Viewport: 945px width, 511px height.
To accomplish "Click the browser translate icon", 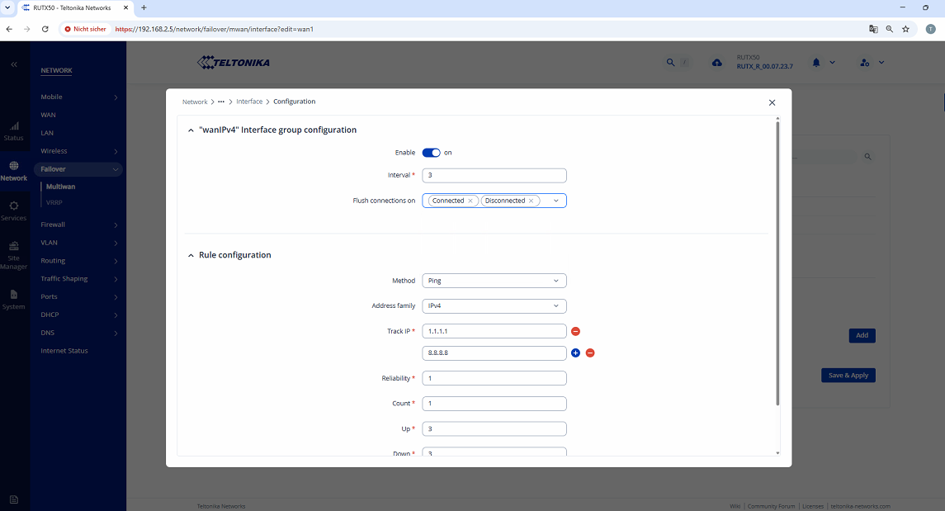I will pos(873,29).
